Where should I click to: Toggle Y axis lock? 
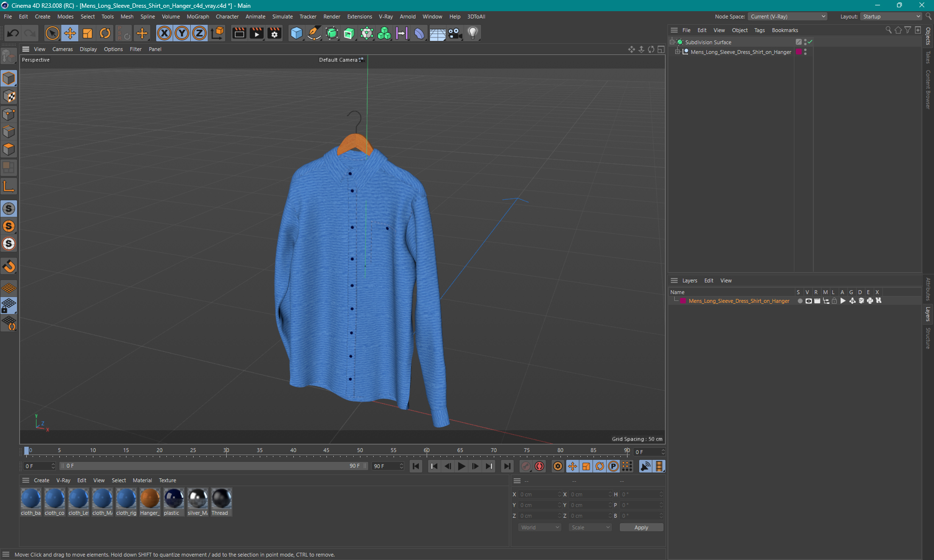(x=182, y=33)
